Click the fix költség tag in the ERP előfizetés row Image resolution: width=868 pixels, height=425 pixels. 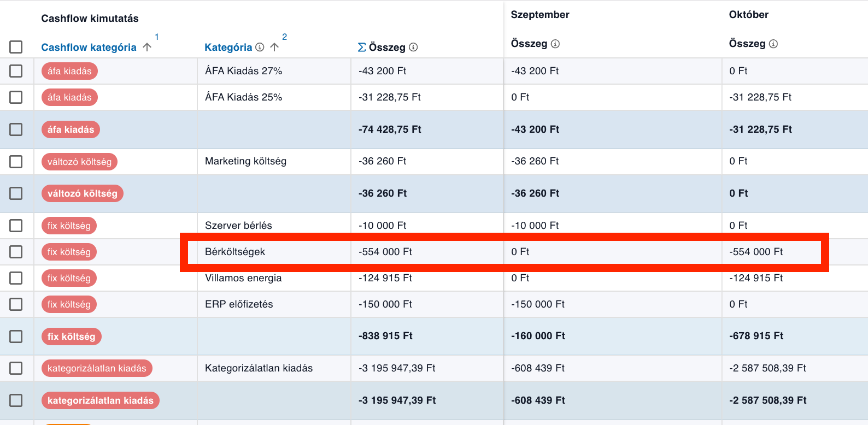click(69, 304)
